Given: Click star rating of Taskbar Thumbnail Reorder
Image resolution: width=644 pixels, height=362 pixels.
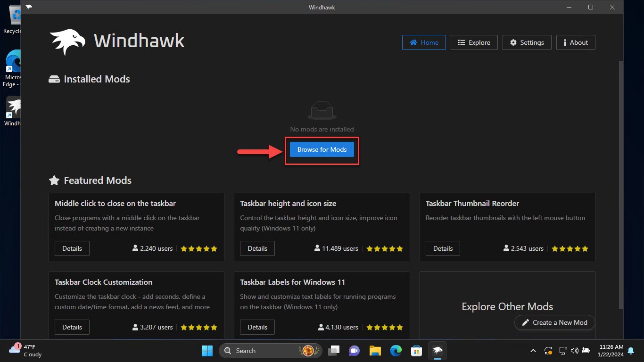Looking at the screenshot, I should [570, 248].
